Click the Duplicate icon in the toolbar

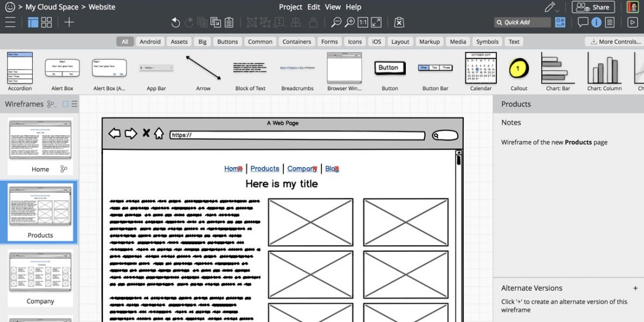202,22
